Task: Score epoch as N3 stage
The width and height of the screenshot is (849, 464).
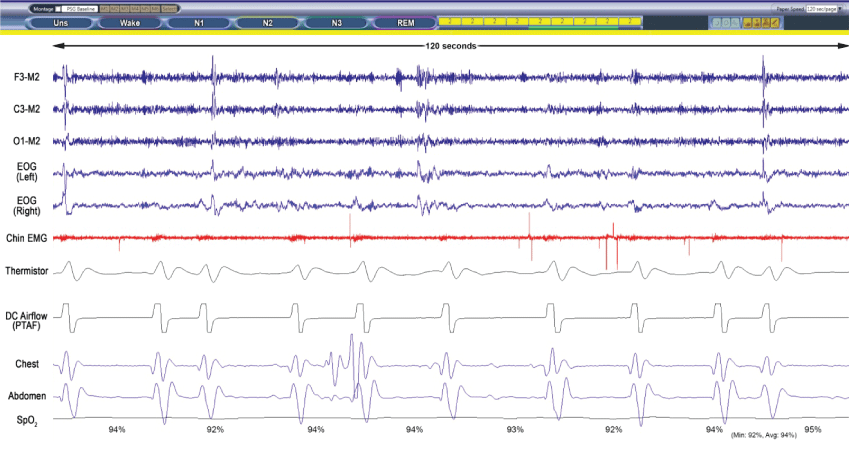Action: [x=337, y=21]
